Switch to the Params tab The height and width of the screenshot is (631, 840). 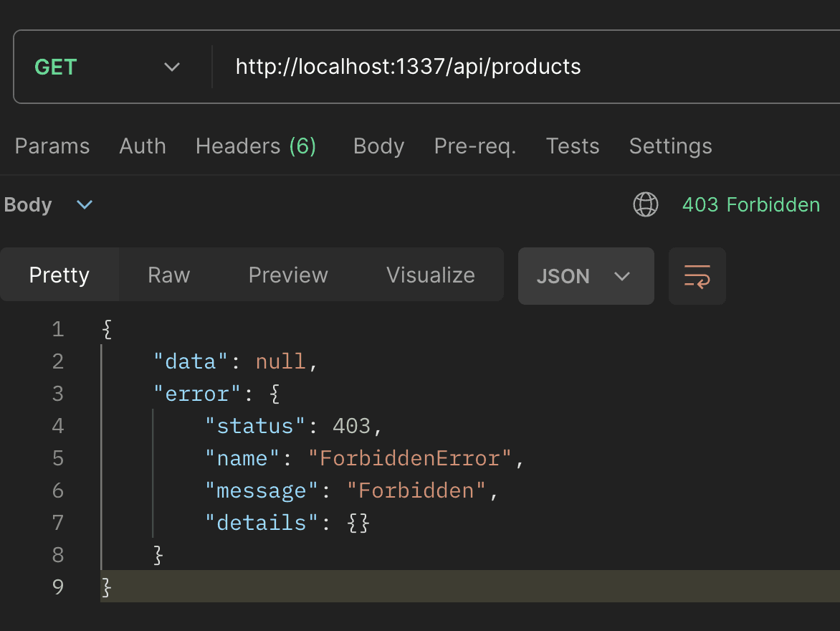pyautogui.click(x=52, y=146)
